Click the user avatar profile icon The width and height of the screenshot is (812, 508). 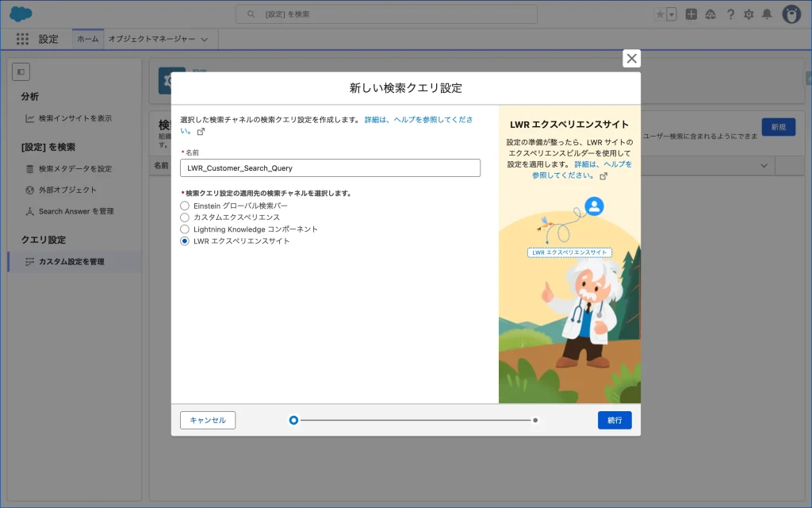tap(791, 14)
